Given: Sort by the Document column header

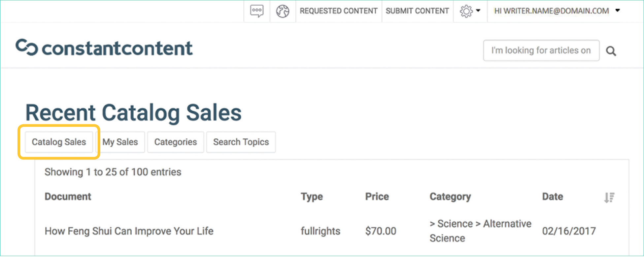Looking at the screenshot, I should pyautogui.click(x=68, y=197).
